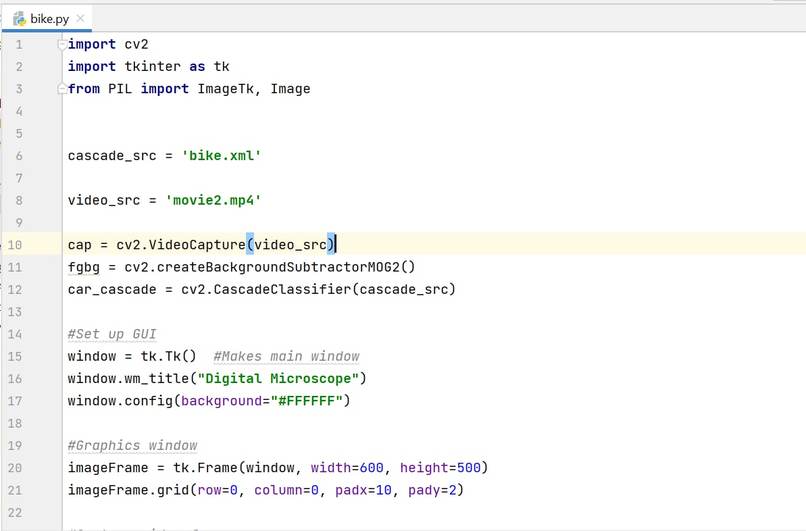Click CascadeClassifier on line 12
This screenshot has height=531, width=806.
point(282,289)
